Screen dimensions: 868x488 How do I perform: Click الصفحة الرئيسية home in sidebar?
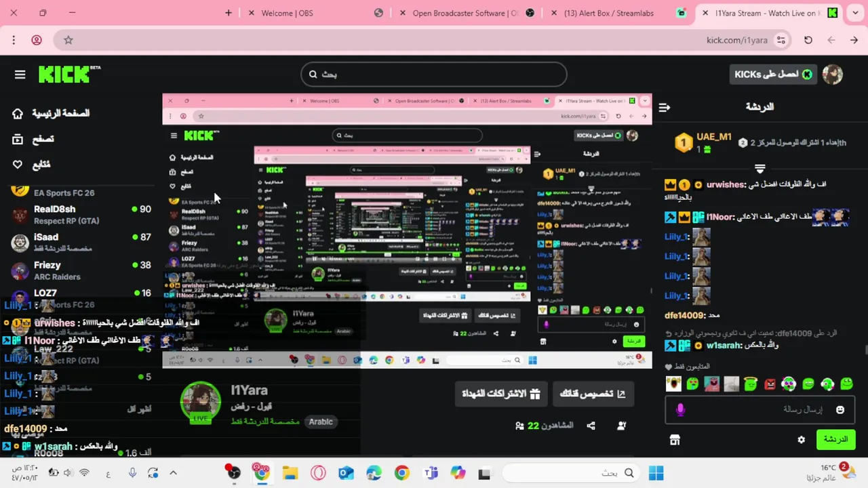52,113
